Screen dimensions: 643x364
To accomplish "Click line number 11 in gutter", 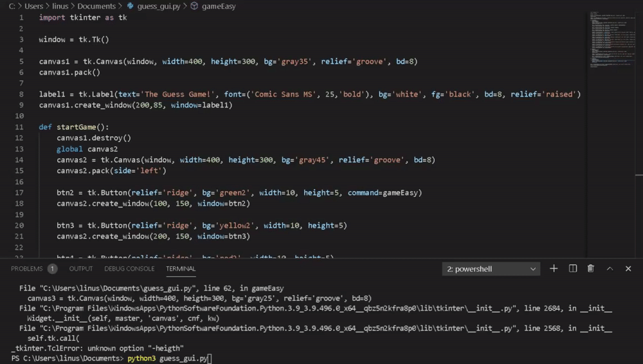I will (19, 127).
